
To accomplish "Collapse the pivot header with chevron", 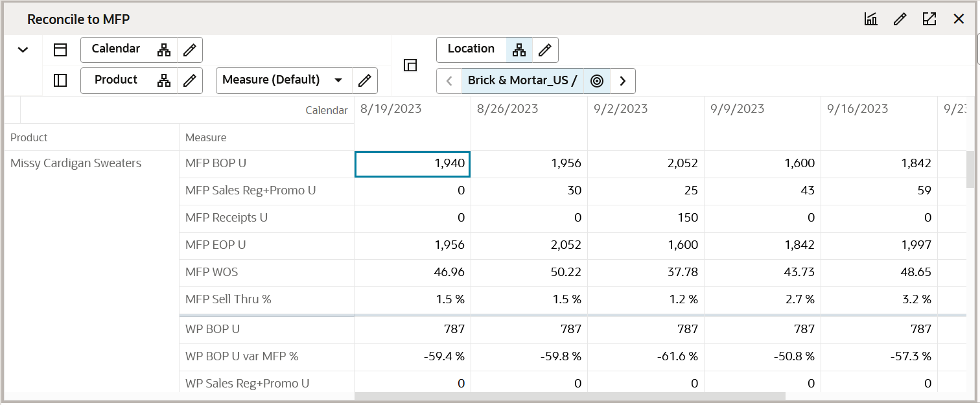I will [x=23, y=50].
